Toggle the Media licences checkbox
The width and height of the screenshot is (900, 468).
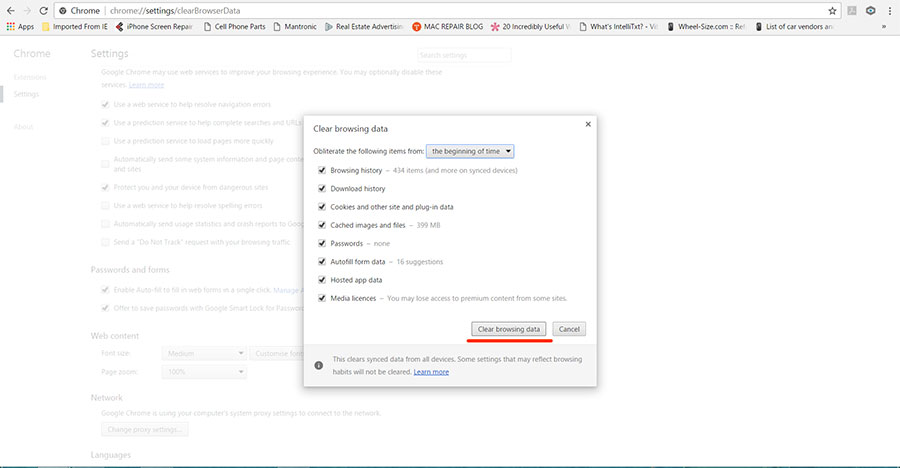tap(322, 298)
